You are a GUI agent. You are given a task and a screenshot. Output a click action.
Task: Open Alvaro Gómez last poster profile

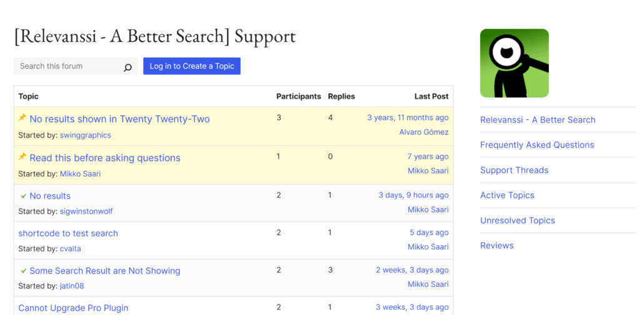coord(424,132)
